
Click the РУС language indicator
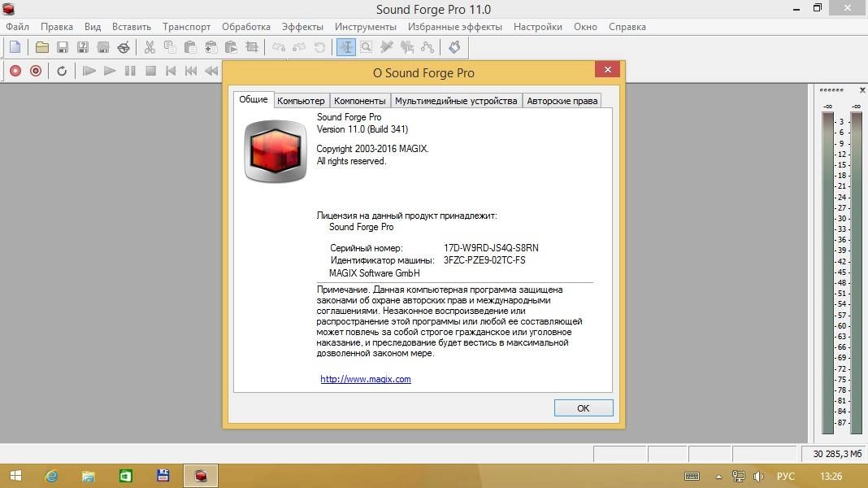tap(786, 477)
